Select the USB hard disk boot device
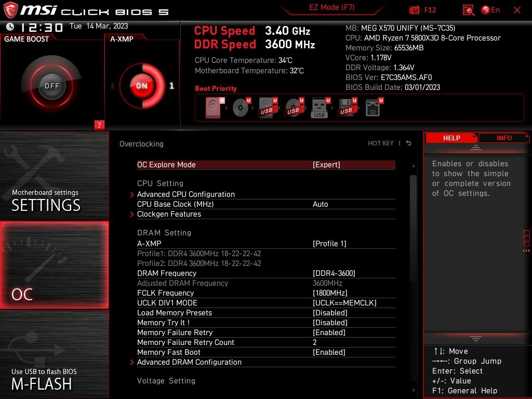This screenshot has width=532, height=399. (x=268, y=108)
